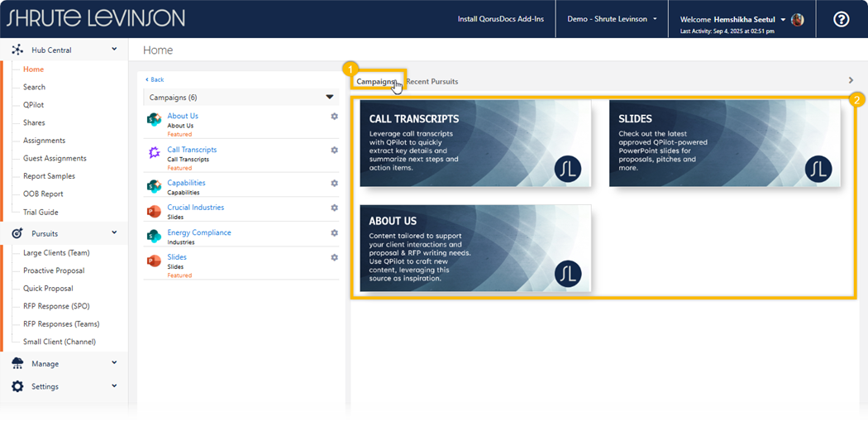Go back using the Back link

[x=155, y=79]
